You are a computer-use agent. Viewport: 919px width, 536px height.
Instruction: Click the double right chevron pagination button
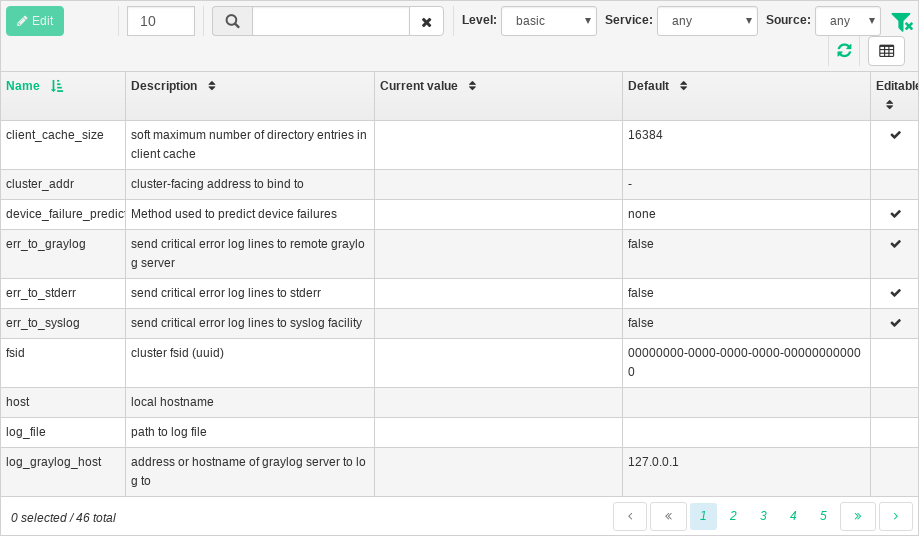click(x=858, y=516)
